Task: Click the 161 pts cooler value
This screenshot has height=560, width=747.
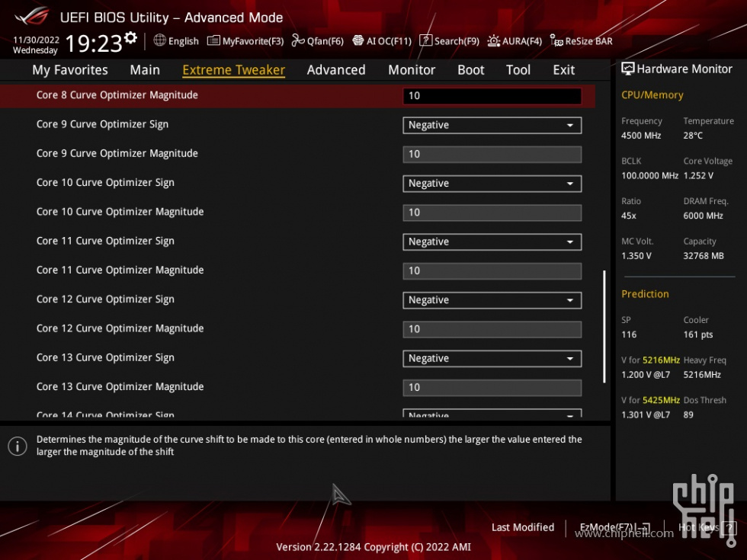Action: 698,334
